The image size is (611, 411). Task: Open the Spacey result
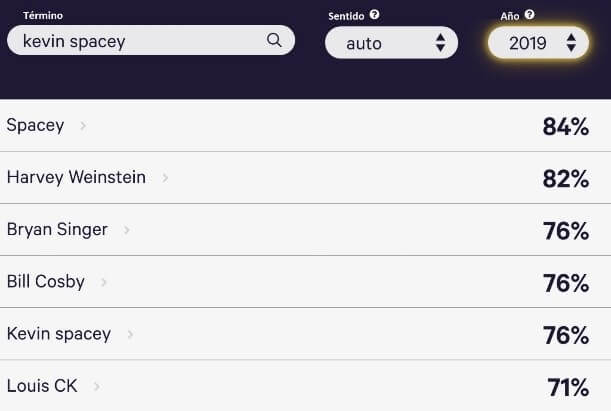(x=35, y=126)
